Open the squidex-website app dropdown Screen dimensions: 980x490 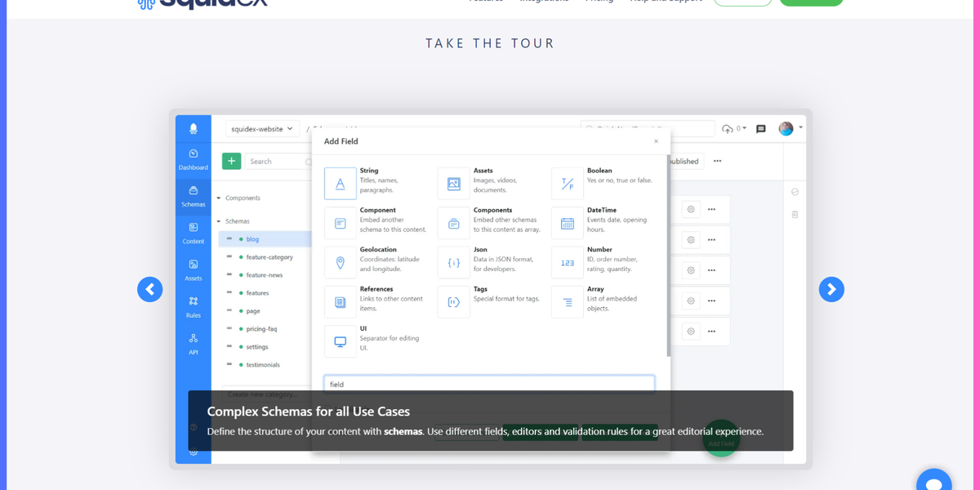click(261, 129)
